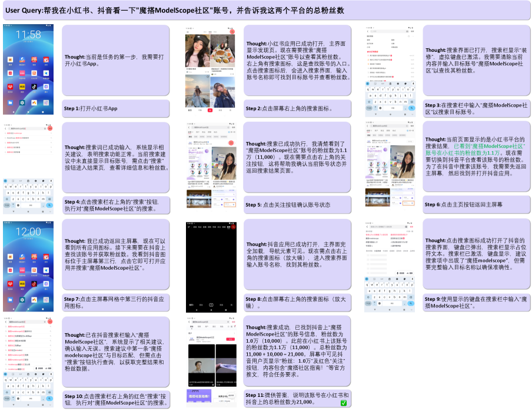The height and width of the screenshot is (411, 532).
Task: Tap the TikTok icon on the 11:58 home screen
Action: click(x=34, y=87)
